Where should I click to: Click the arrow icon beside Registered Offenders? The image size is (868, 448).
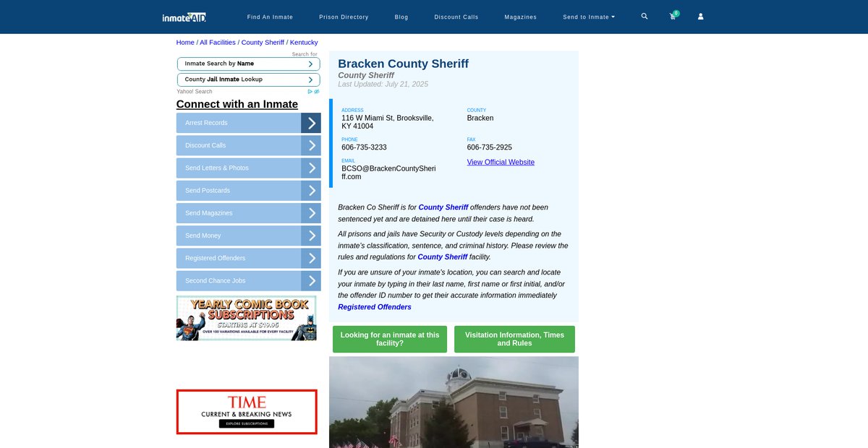[311, 258]
